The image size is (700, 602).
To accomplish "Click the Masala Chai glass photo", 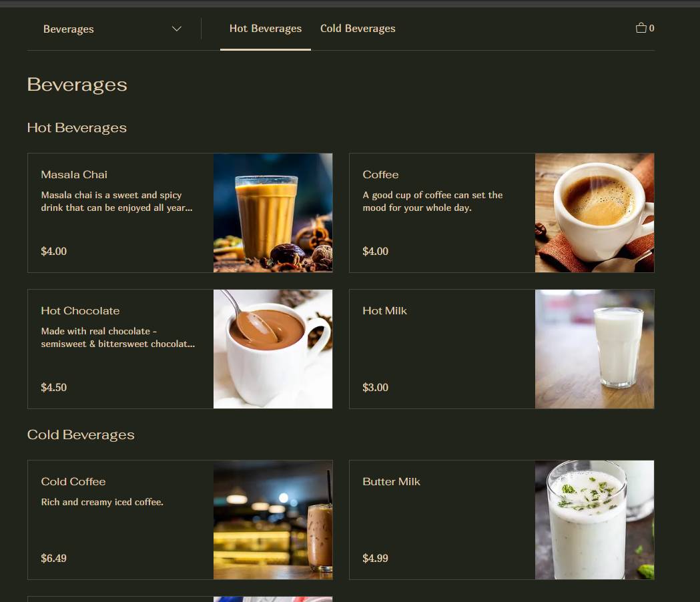I will pyautogui.click(x=273, y=213).
